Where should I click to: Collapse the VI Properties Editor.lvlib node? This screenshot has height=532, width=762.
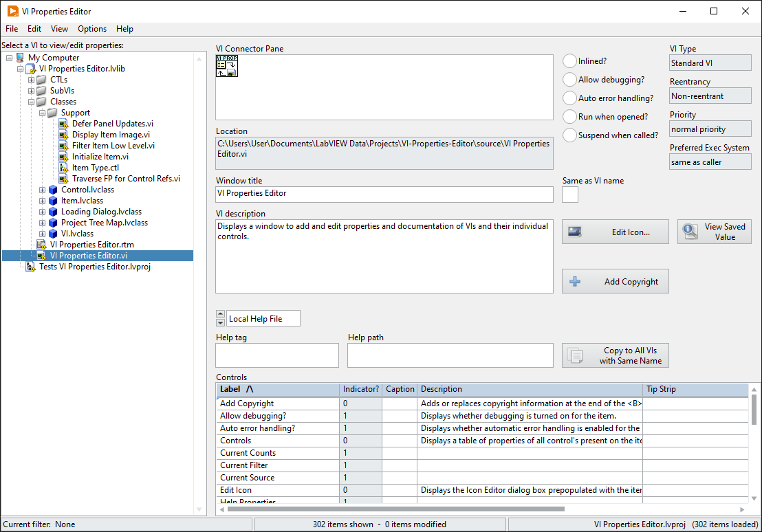coord(21,69)
